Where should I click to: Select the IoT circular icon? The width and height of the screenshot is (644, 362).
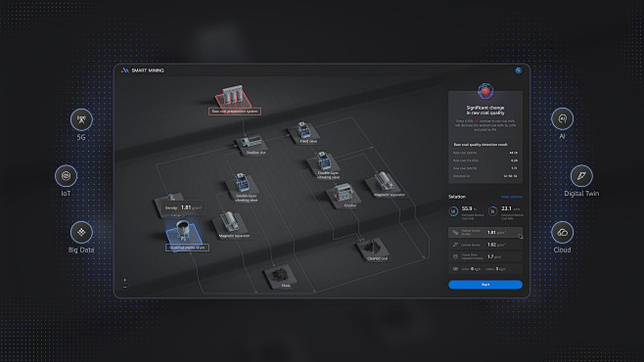tap(66, 176)
